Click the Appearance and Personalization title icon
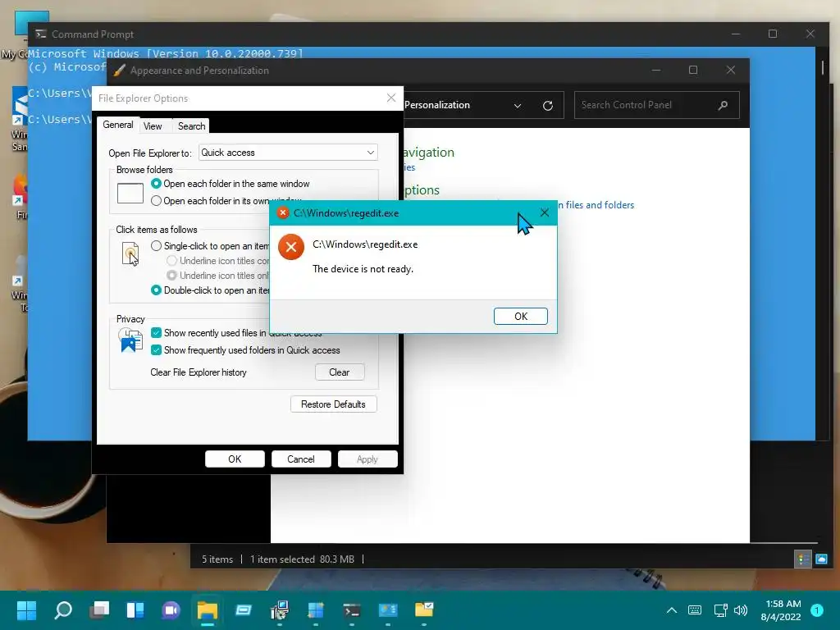840x630 pixels. (119, 71)
